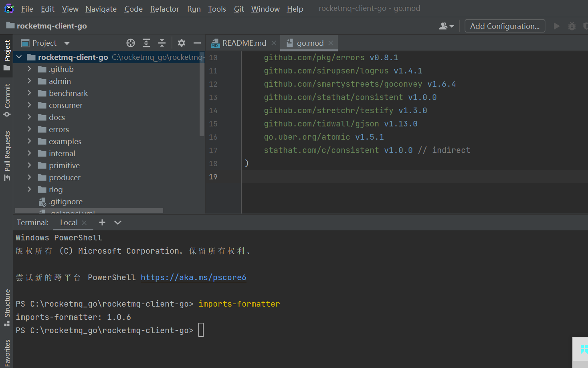Add a new terminal session tab
The width and height of the screenshot is (588, 368).
tap(102, 222)
